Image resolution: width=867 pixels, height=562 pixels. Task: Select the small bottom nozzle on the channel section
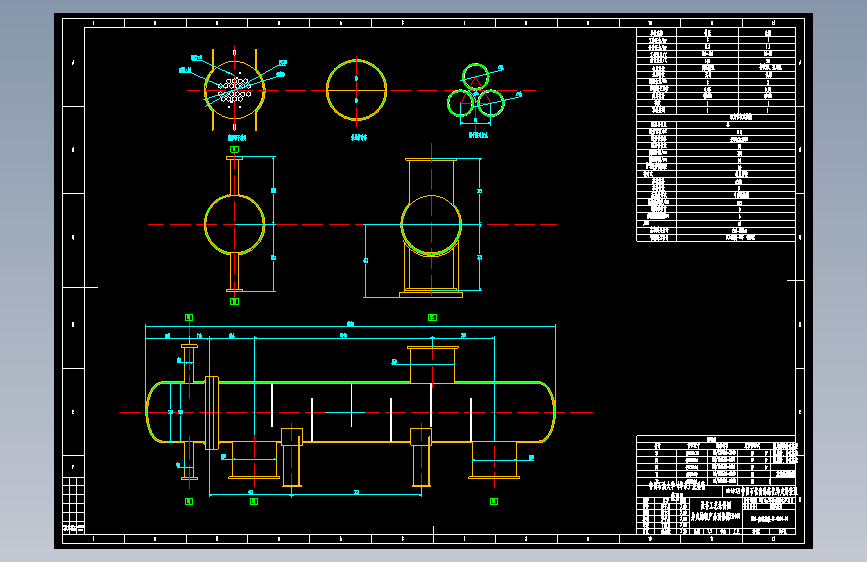[x=189, y=461]
